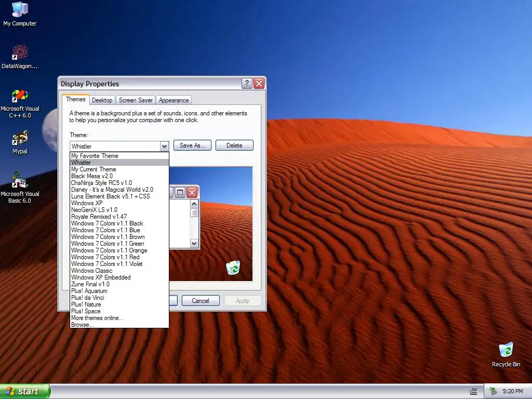Click the Apply button
Screen dimensions: 532x399
click(242, 301)
